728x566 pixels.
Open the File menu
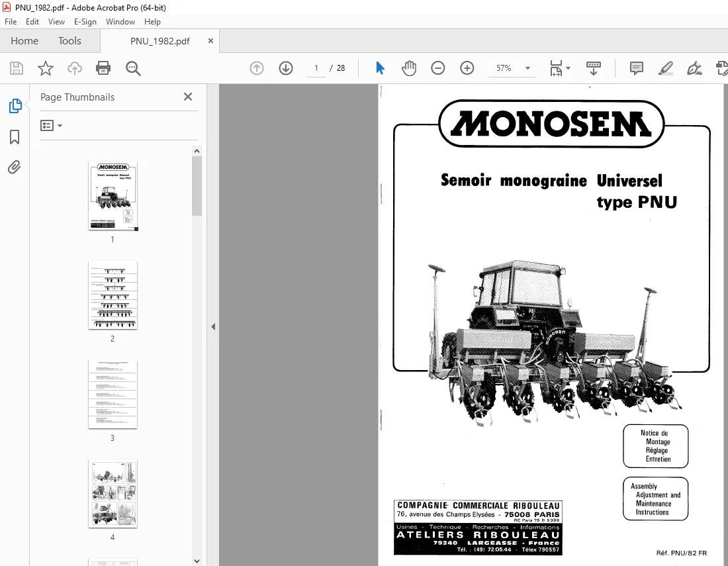click(x=11, y=22)
